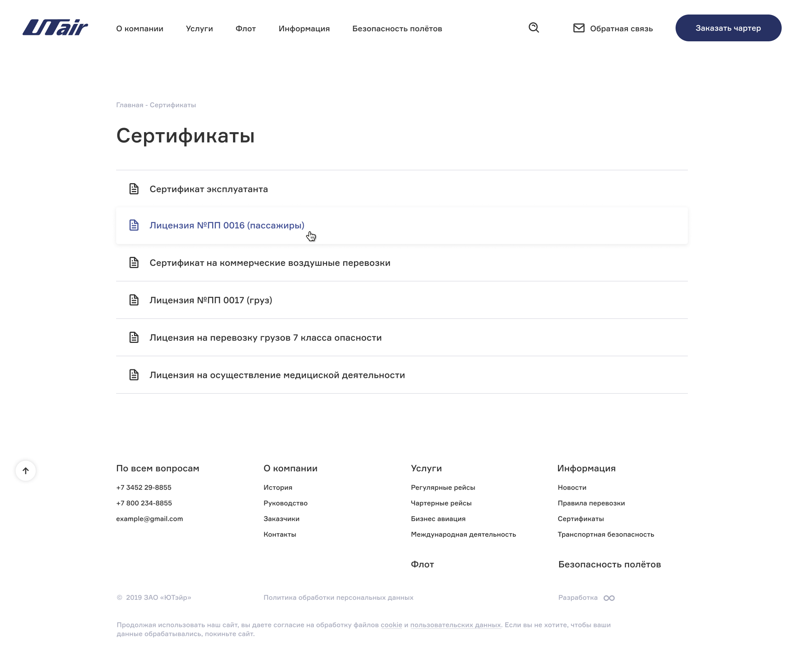Click the Сертификаты page title
Image resolution: width=804 pixels, height=672 pixels.
coord(185,136)
